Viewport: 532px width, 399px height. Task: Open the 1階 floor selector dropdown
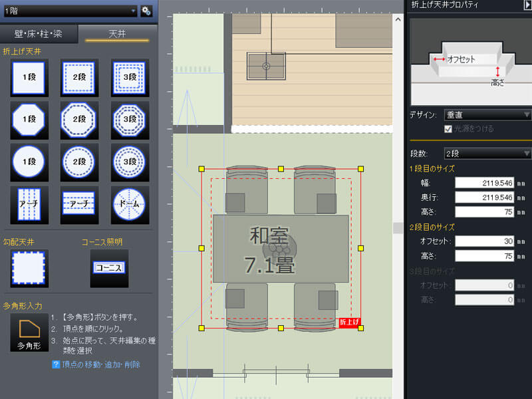coord(70,11)
